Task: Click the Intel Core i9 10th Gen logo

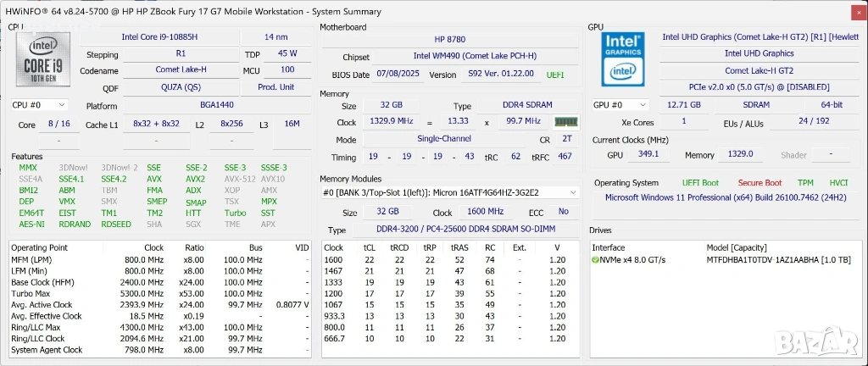Action: tap(44, 60)
